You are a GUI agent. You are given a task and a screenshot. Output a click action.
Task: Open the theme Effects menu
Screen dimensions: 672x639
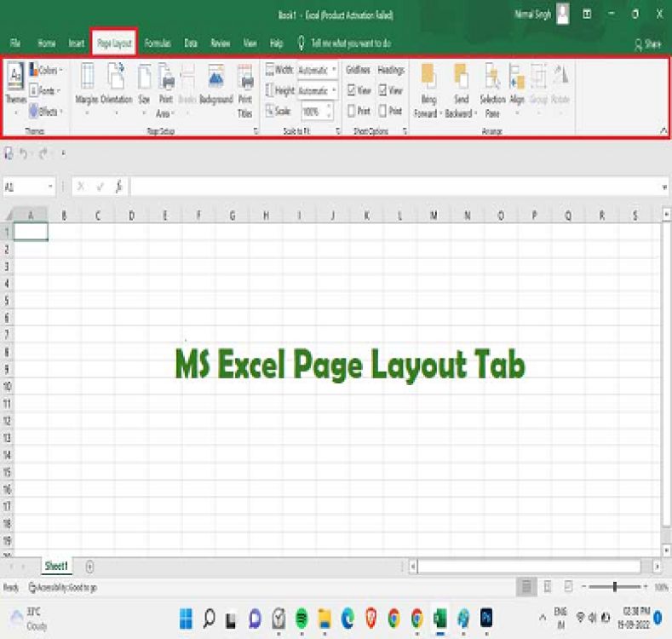tap(46, 112)
